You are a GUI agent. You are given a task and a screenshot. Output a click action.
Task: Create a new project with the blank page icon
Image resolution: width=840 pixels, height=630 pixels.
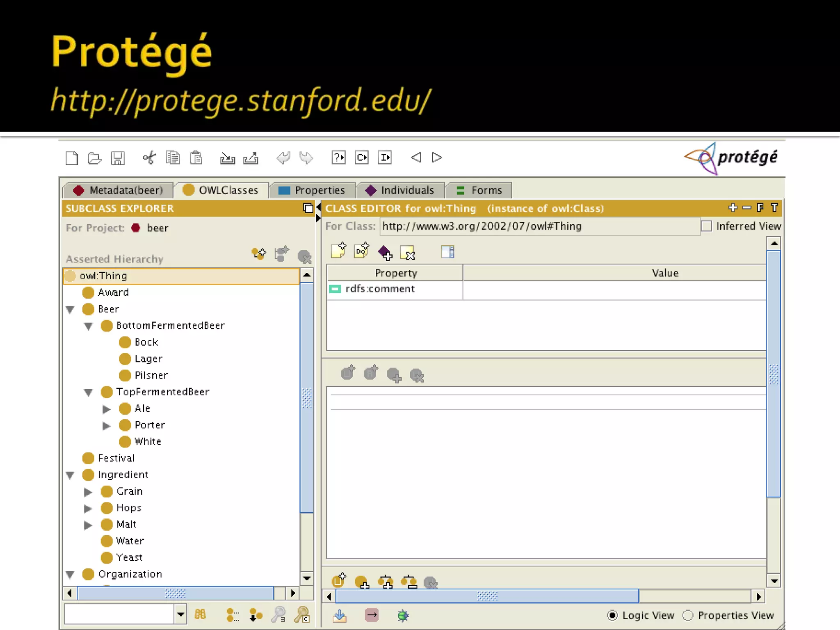[72, 158]
